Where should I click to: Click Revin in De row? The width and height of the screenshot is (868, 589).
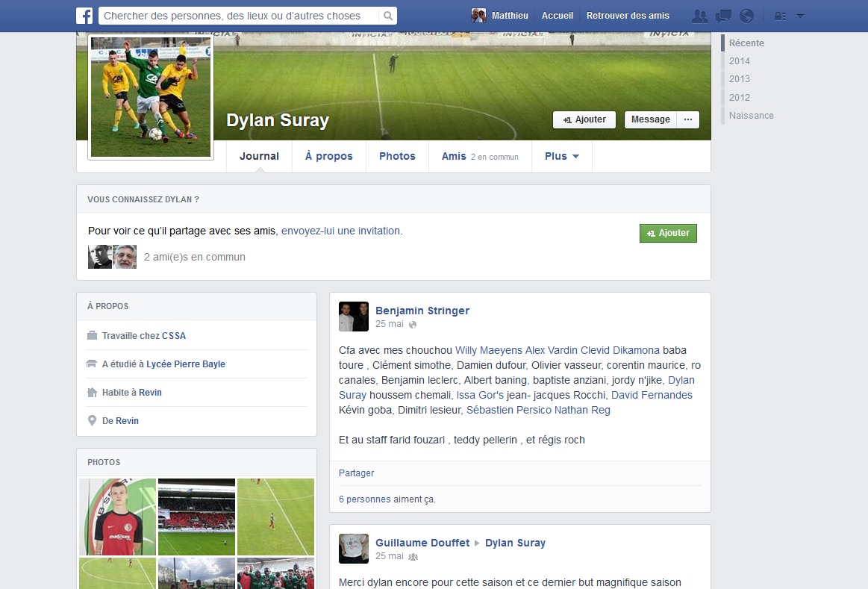click(x=127, y=421)
